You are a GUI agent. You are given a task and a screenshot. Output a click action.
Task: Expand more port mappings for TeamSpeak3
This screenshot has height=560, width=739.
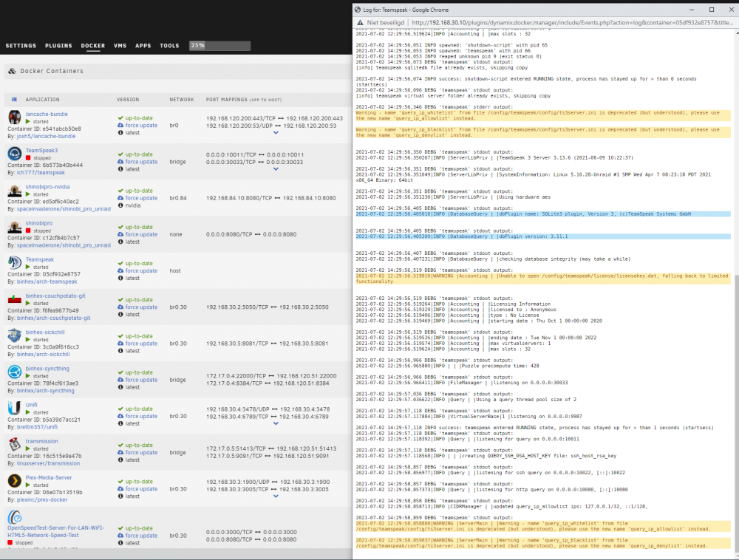pos(276,169)
